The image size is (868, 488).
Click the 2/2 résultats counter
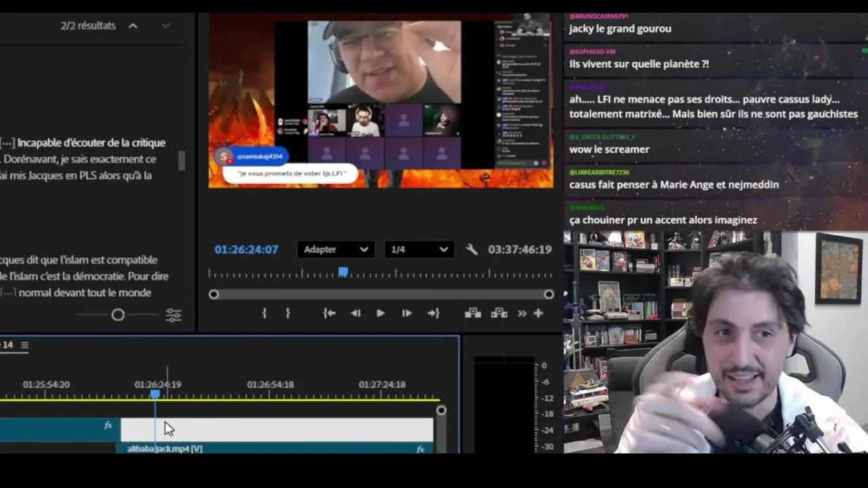pos(88,26)
